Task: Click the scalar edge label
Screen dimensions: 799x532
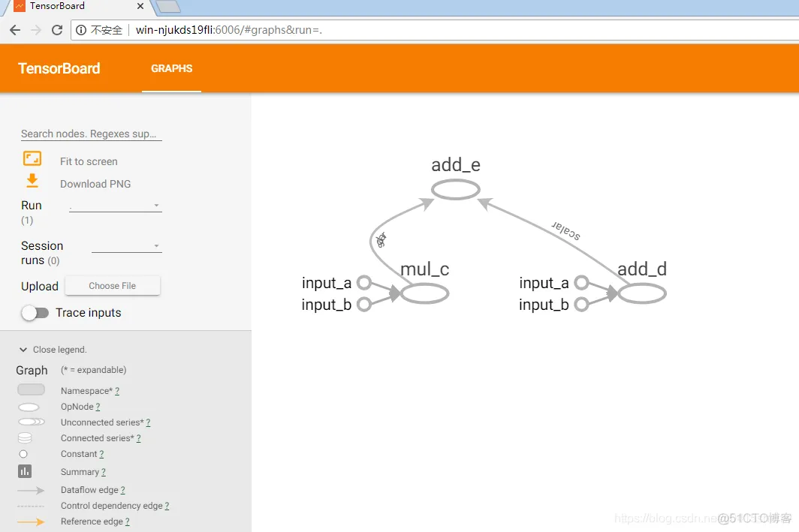Action: (x=566, y=230)
